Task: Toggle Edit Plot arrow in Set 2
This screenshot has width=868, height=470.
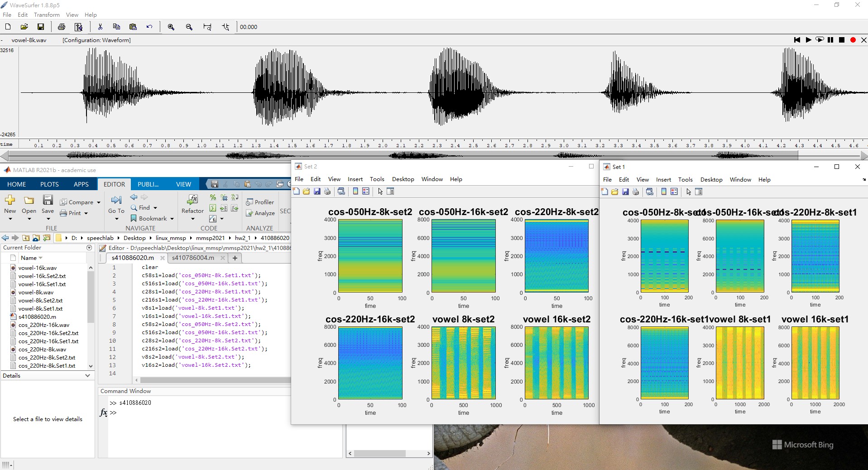Action: 380,192
